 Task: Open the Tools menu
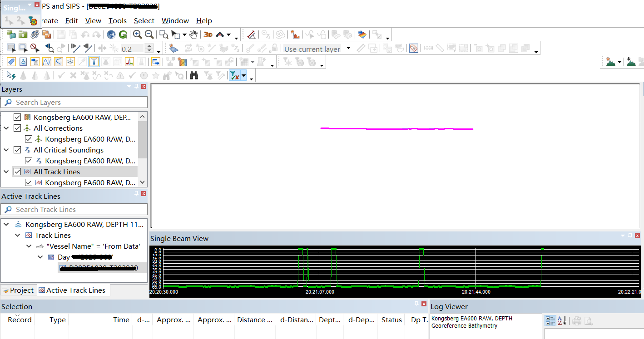tap(118, 20)
